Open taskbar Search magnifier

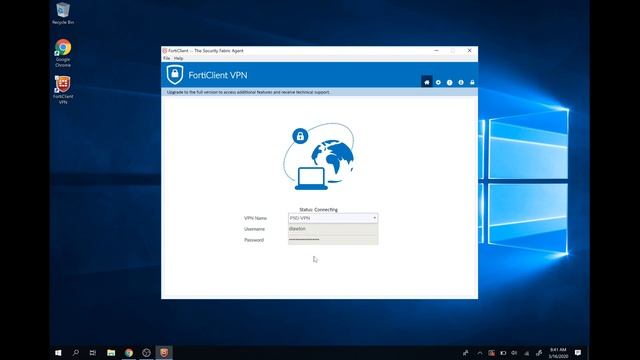click(76, 353)
